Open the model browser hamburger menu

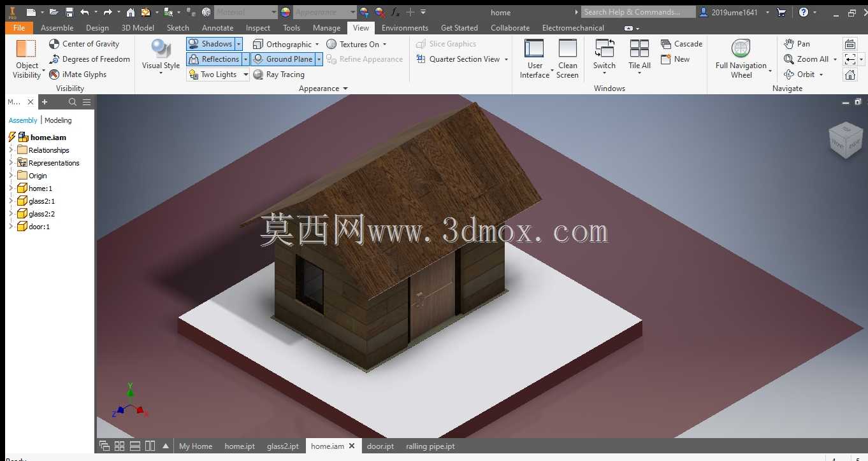click(87, 102)
